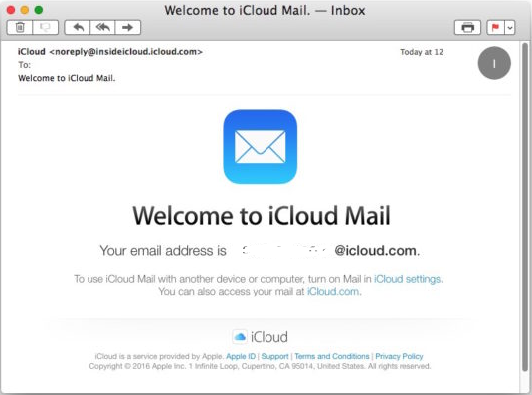Print the email with printer icon
Viewport: 532px width, 395px height.
[x=467, y=27]
